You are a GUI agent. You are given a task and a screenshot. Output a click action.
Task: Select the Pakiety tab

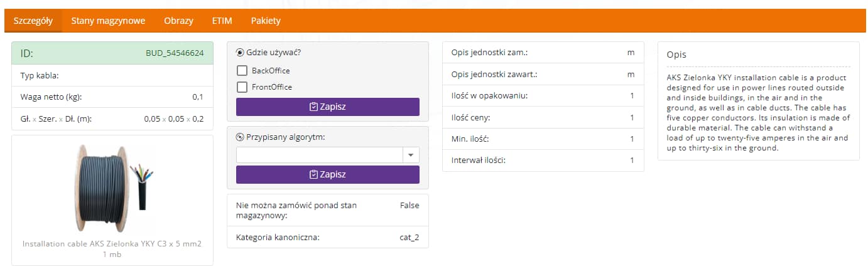266,21
